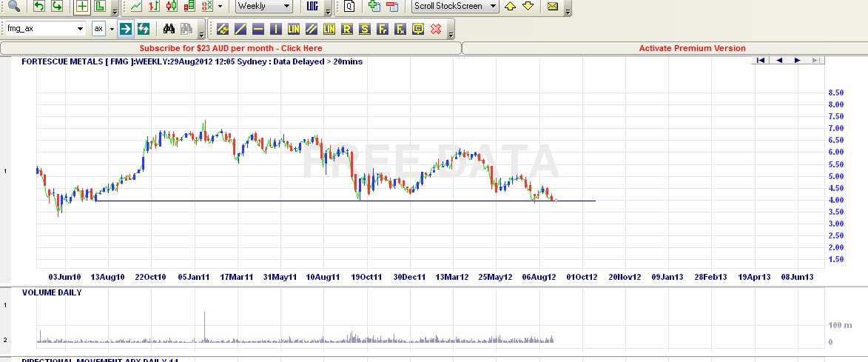This screenshot has width=868, height=362.
Task: Select the vertical line drawing tool
Action: tap(276, 29)
